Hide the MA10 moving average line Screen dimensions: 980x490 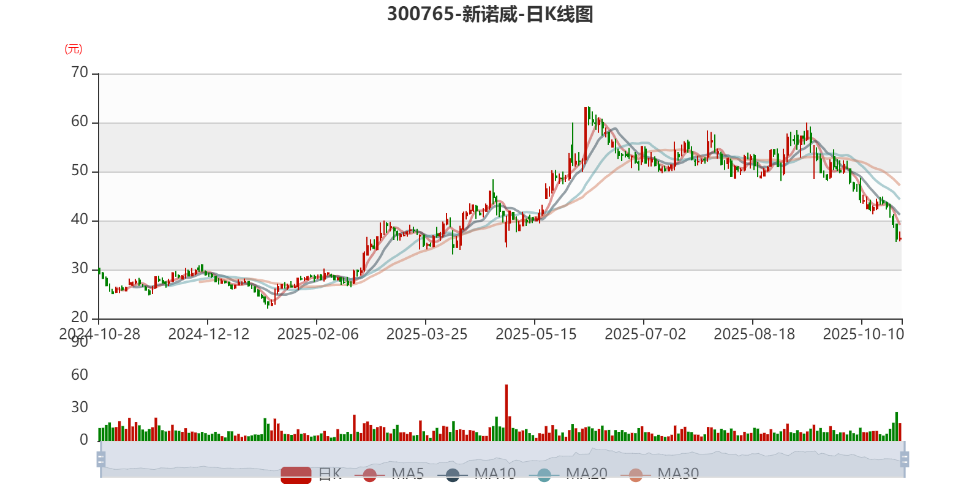(x=477, y=474)
